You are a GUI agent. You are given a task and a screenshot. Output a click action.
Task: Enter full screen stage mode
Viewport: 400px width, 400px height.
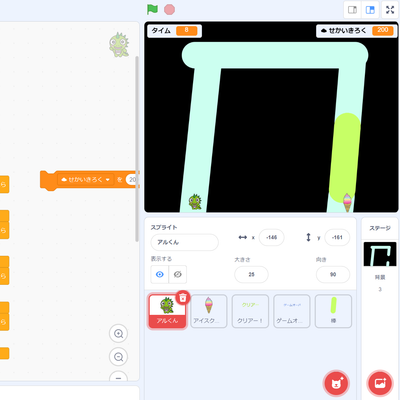tap(390, 10)
